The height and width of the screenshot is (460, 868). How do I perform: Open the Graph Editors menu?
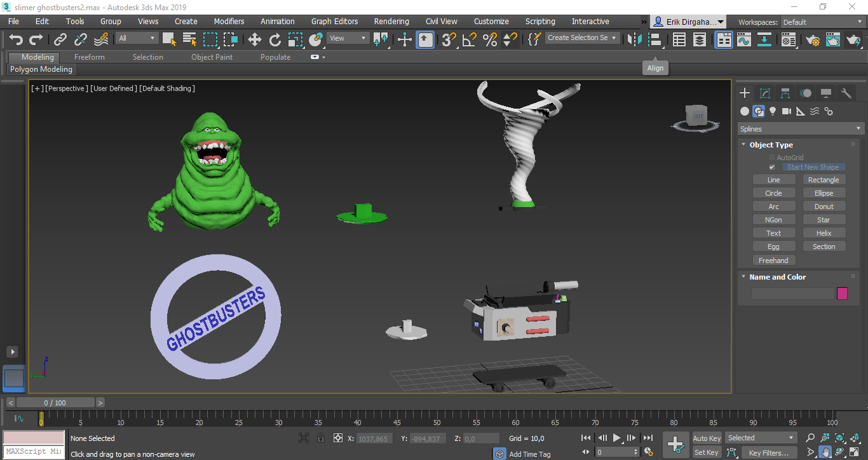tap(335, 22)
